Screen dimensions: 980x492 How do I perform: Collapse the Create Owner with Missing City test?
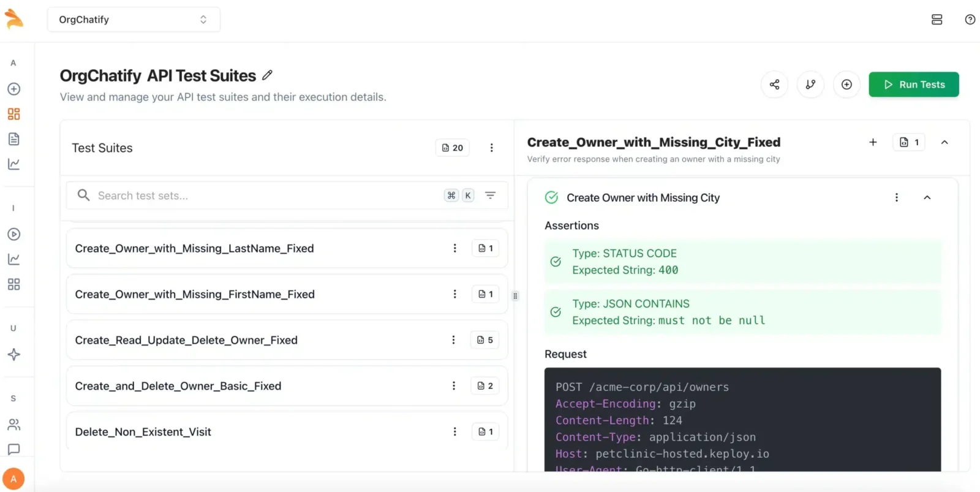coord(927,197)
